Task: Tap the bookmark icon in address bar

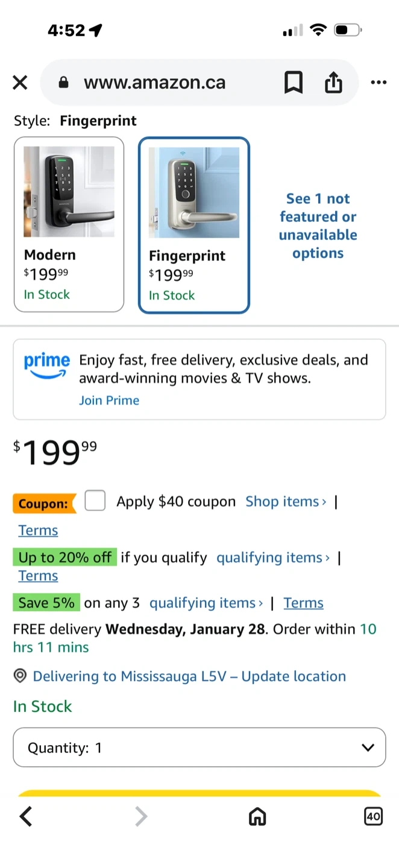Action: 294,83
